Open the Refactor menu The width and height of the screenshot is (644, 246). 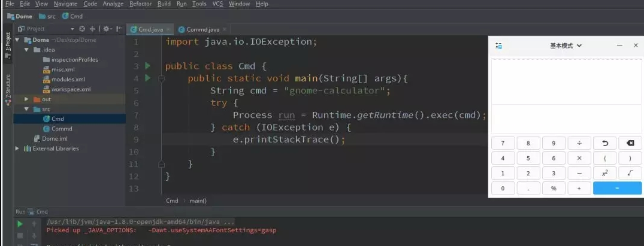coord(140,4)
